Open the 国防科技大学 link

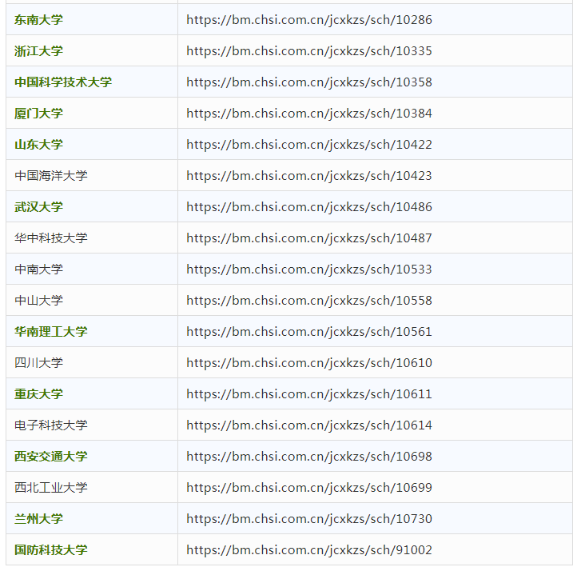pyautogui.click(x=51, y=550)
